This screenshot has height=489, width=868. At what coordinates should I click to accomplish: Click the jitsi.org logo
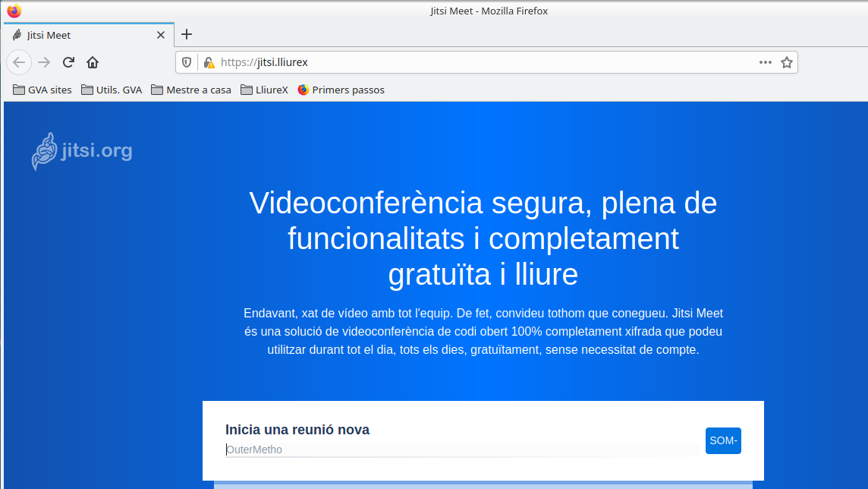pos(82,151)
